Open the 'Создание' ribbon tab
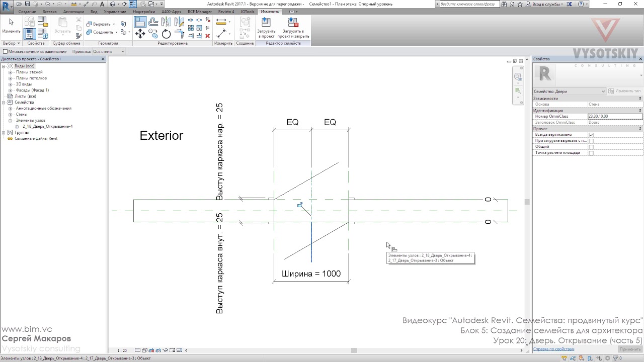 (27, 12)
